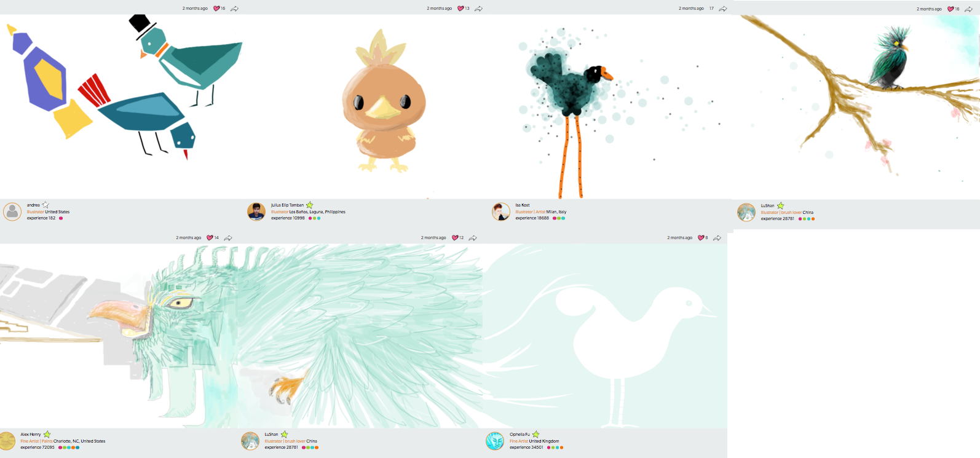The height and width of the screenshot is (458, 980).
Task: Click 'Illustrator | Artist' under Isa Kost
Action: 531,212
